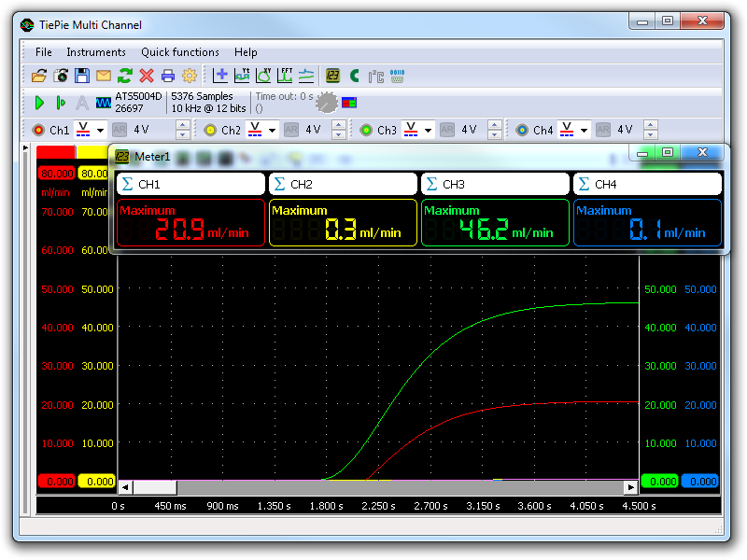747x560 pixels.
Task: Click the CH3 Maximum 46.2 ml/min display
Action: pyautogui.click(x=496, y=223)
